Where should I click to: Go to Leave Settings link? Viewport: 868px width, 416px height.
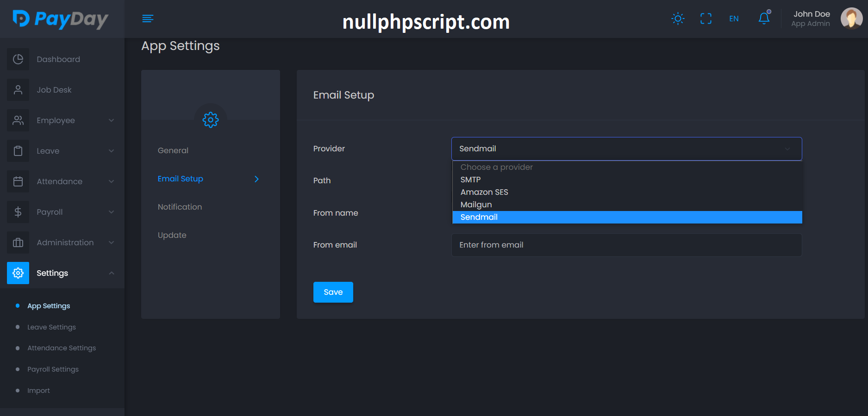(51, 327)
